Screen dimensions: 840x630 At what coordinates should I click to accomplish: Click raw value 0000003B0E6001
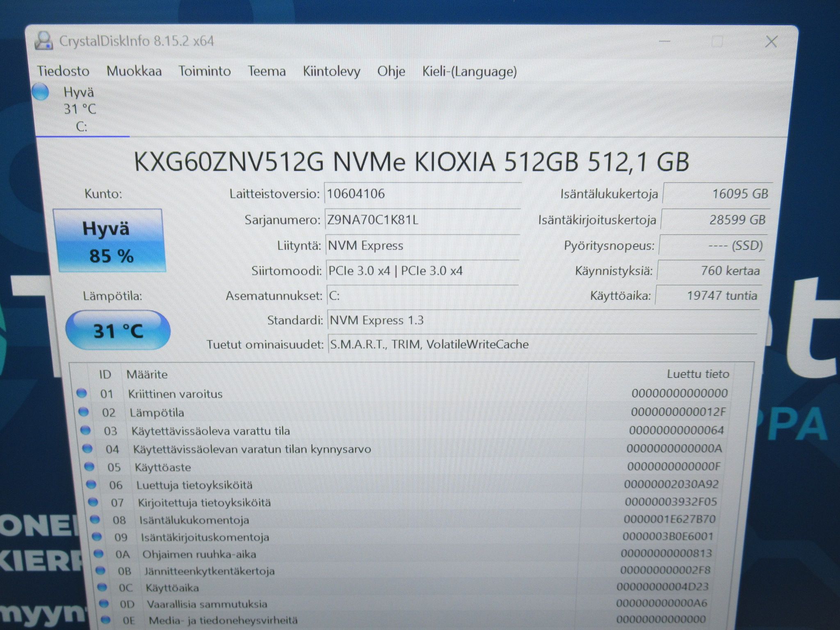coord(668,536)
